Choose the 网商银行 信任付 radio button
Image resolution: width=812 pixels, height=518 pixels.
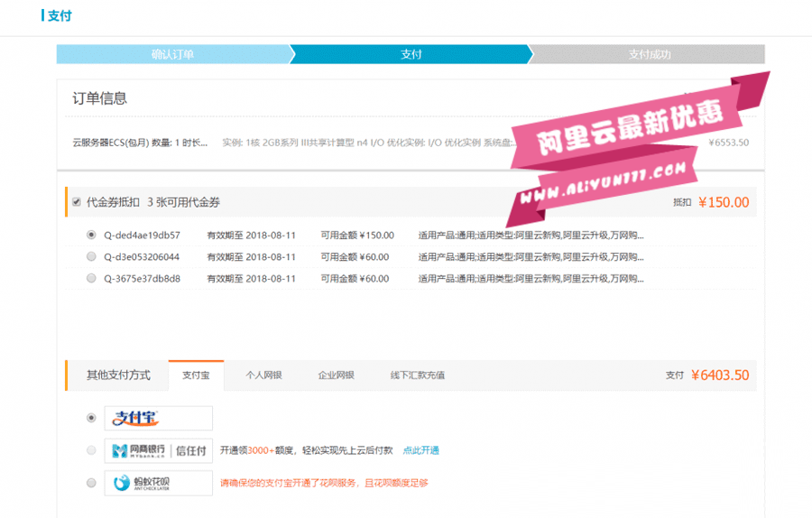pyautogui.click(x=91, y=450)
